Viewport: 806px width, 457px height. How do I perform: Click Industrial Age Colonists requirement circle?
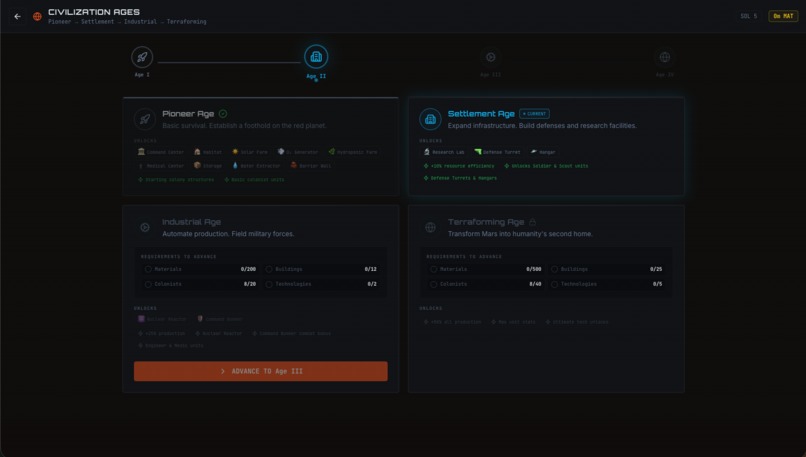point(148,284)
